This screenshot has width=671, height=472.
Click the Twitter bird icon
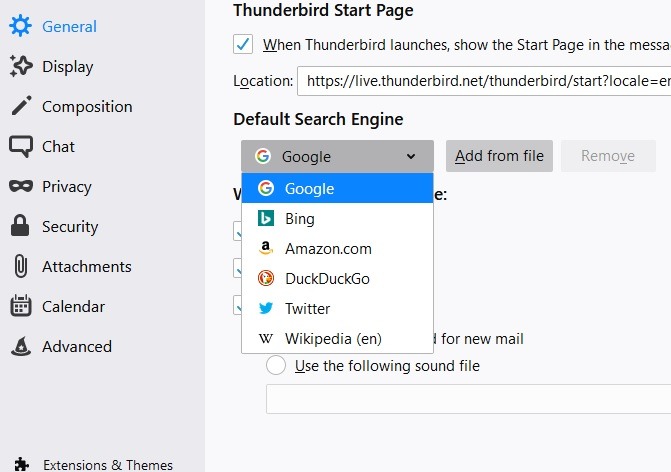point(266,308)
